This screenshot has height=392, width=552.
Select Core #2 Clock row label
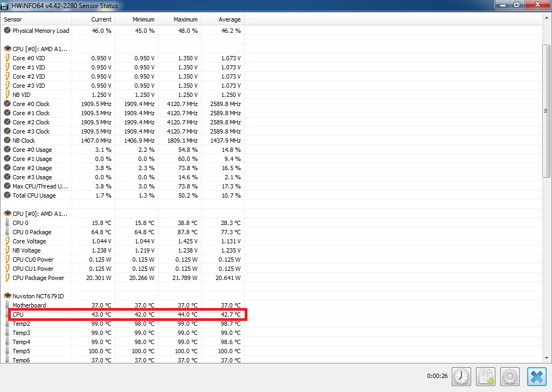tap(31, 122)
